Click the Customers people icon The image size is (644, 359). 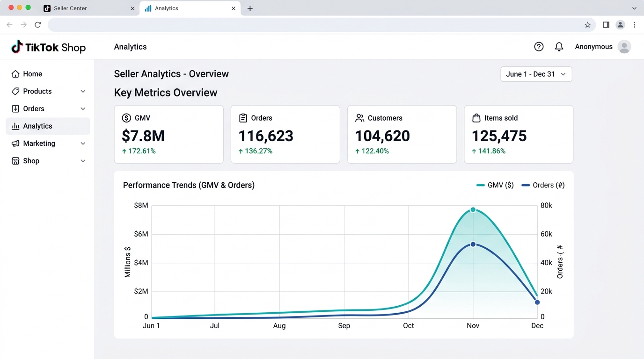pos(359,118)
